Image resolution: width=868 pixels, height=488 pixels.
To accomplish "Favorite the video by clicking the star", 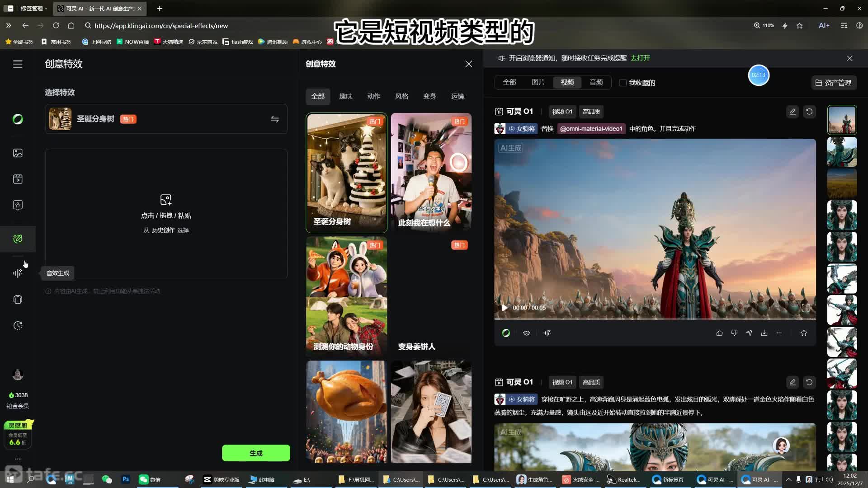I will coord(804,333).
